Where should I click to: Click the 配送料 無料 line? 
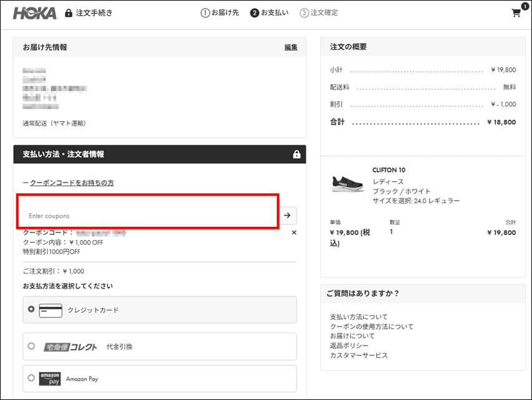423,87
